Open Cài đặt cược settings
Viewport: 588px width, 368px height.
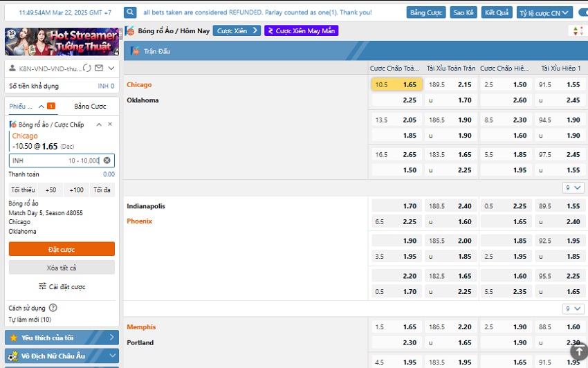[x=62, y=286]
